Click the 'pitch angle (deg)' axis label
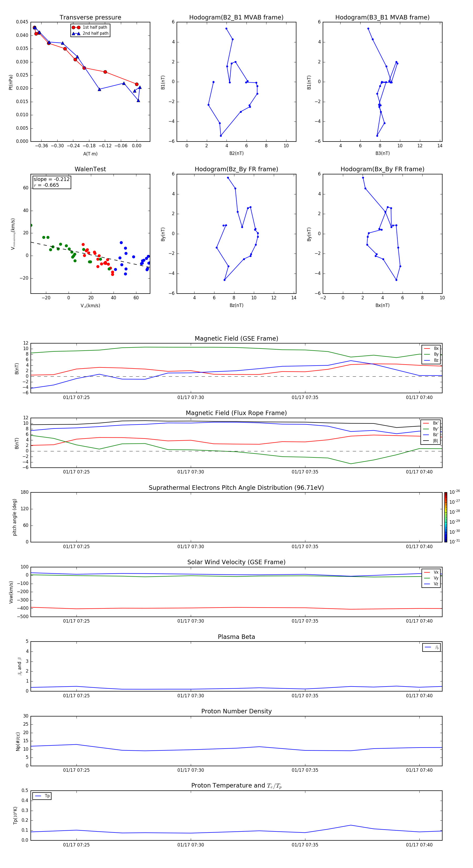The width and height of the screenshot is (473, 868). point(14,517)
